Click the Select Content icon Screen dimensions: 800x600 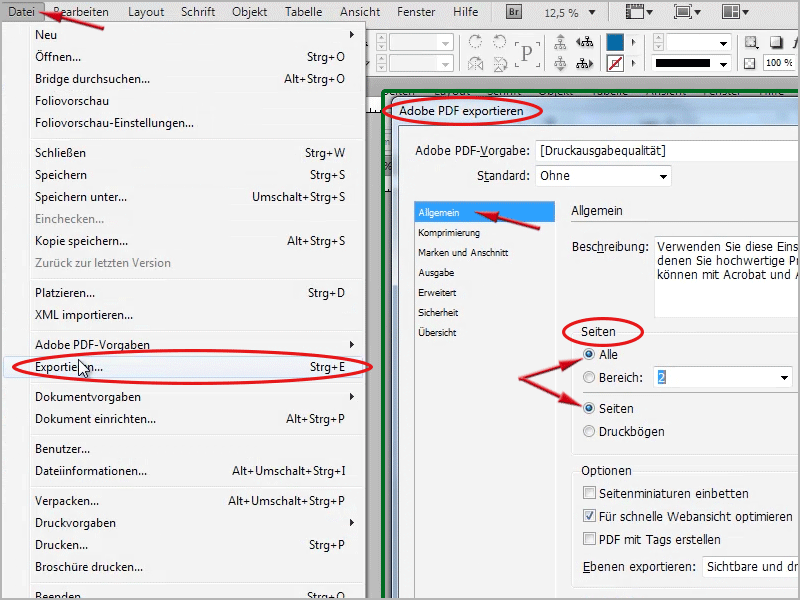click(x=560, y=64)
